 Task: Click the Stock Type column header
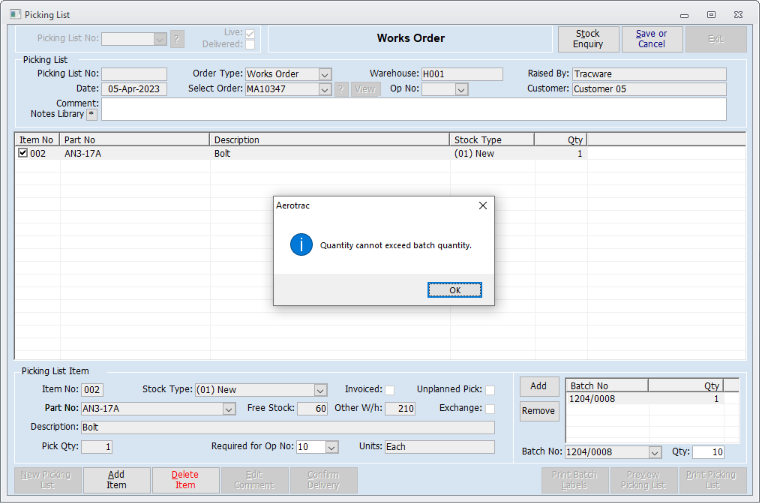point(492,140)
